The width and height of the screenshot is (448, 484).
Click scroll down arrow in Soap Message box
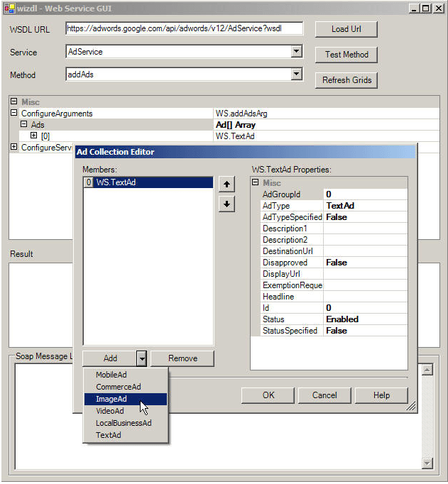coord(427,463)
